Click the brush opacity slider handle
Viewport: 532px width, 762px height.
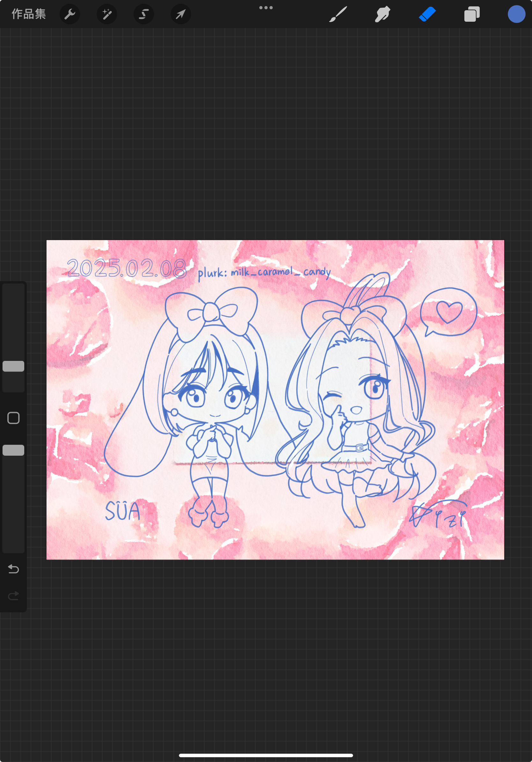(x=14, y=450)
